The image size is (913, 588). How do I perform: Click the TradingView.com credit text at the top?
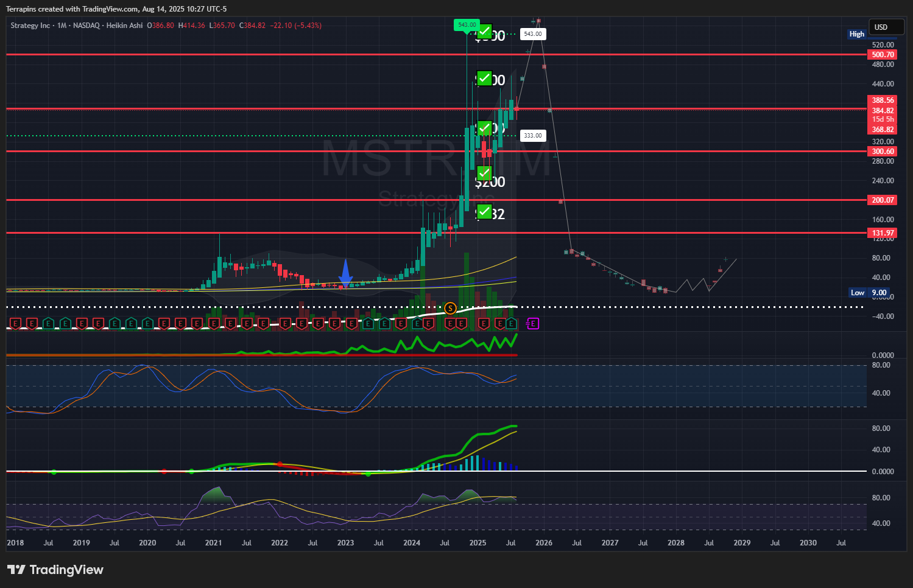(110, 9)
